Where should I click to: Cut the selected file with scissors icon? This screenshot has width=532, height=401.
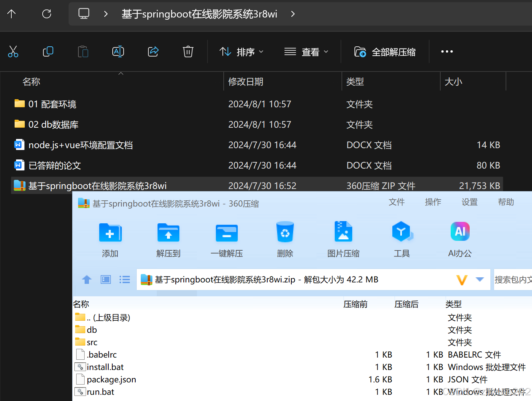[13, 51]
